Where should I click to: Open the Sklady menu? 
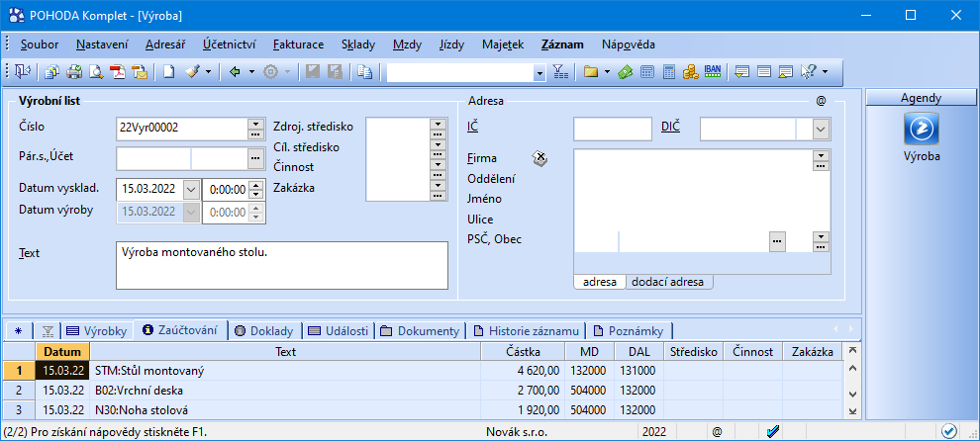pyautogui.click(x=358, y=44)
